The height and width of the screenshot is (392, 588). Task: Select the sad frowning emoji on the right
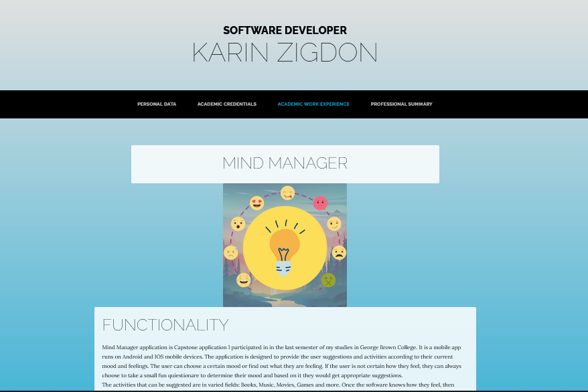pyautogui.click(x=339, y=252)
